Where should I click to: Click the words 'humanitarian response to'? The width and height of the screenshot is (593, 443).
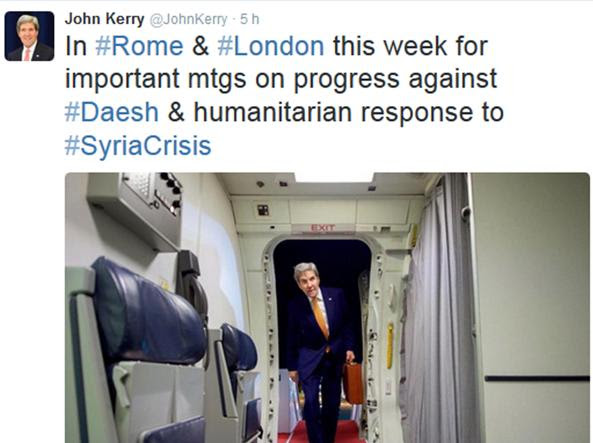(349, 112)
